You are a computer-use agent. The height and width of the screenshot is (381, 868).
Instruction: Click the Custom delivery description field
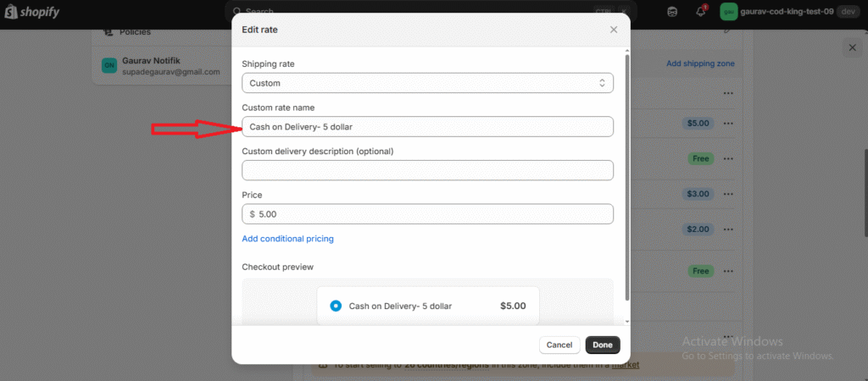427,170
